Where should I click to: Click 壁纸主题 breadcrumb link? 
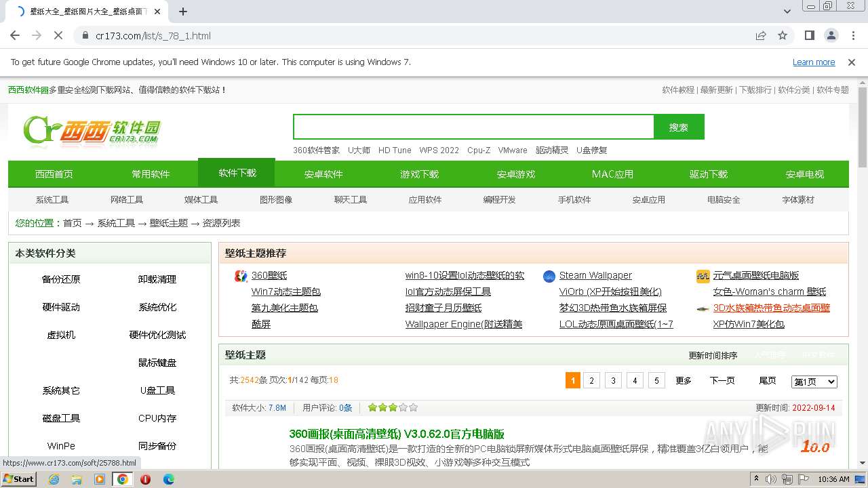(169, 223)
